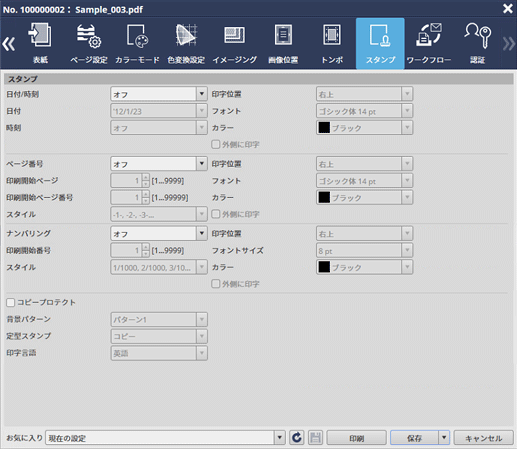This screenshot has height=449, width=517.
Task: Open the トンボ crop marks icon
Action: click(x=332, y=43)
